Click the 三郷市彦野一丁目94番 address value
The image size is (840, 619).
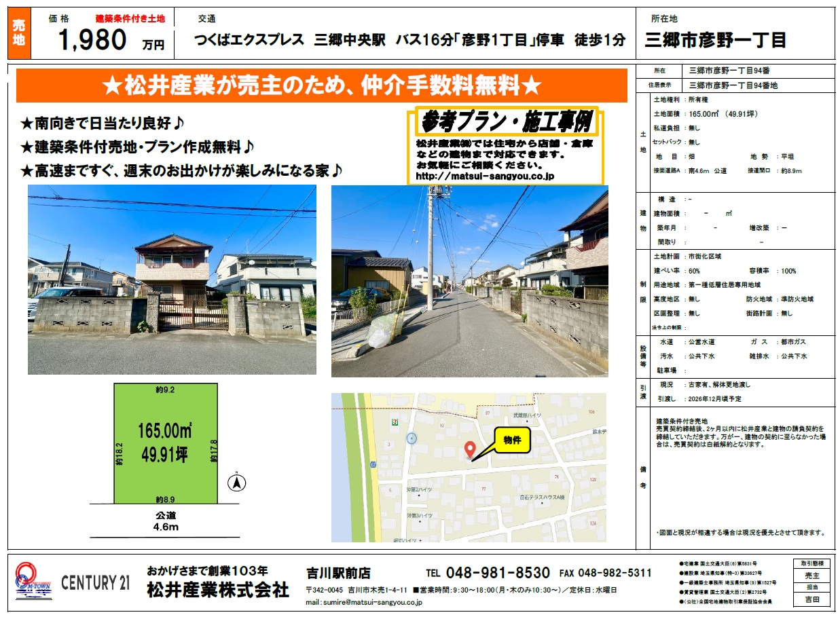[x=729, y=70]
